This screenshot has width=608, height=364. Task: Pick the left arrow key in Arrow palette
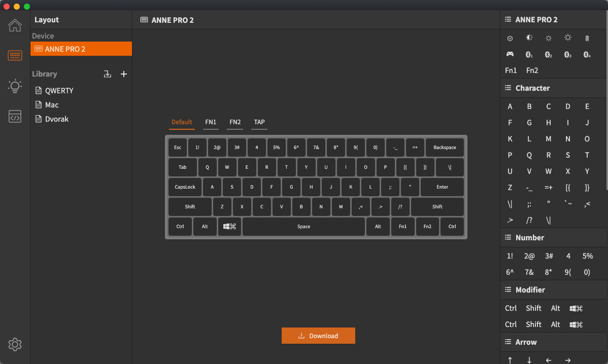point(548,360)
